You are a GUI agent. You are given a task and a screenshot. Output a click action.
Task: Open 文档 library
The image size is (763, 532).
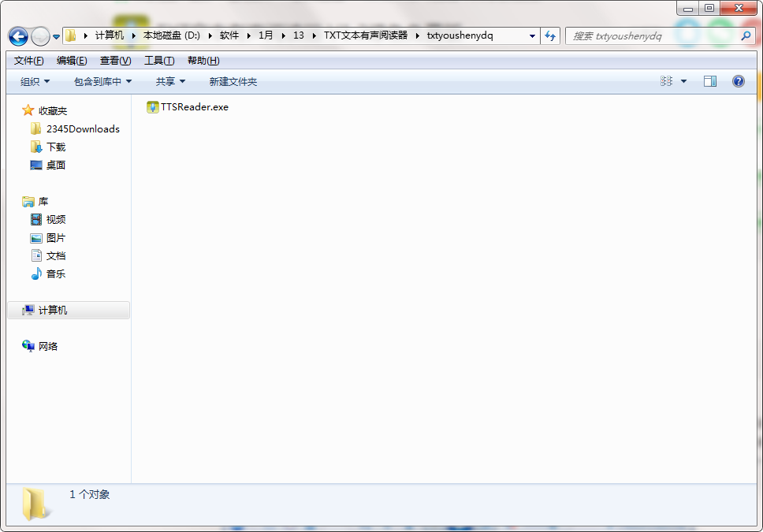pos(56,255)
